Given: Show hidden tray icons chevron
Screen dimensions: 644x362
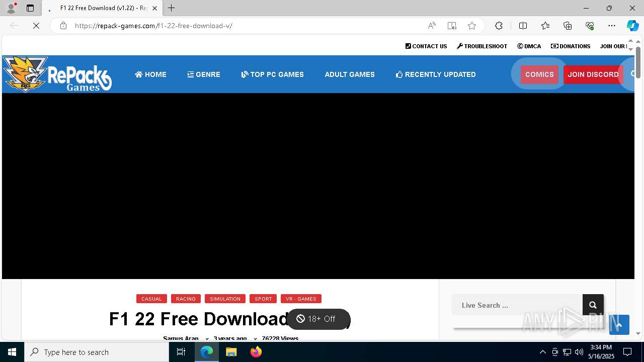Looking at the screenshot, I should [x=542, y=352].
